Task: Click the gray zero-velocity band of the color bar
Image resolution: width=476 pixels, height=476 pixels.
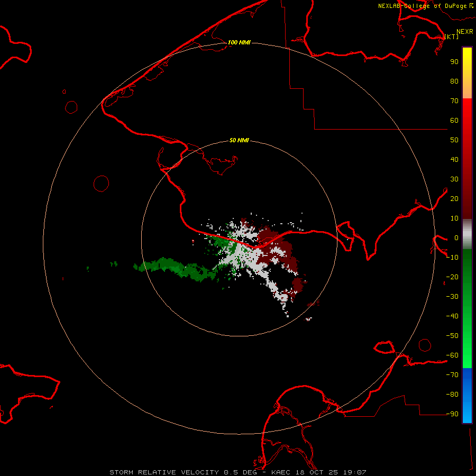Action: click(467, 234)
